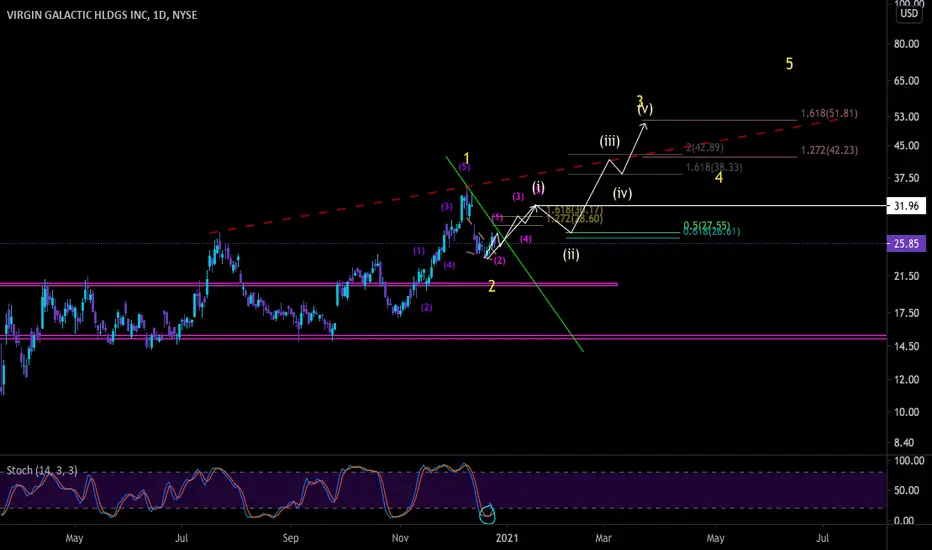Click the Sep label on time axis
Viewport: 932px width, 550px height.
(291, 538)
